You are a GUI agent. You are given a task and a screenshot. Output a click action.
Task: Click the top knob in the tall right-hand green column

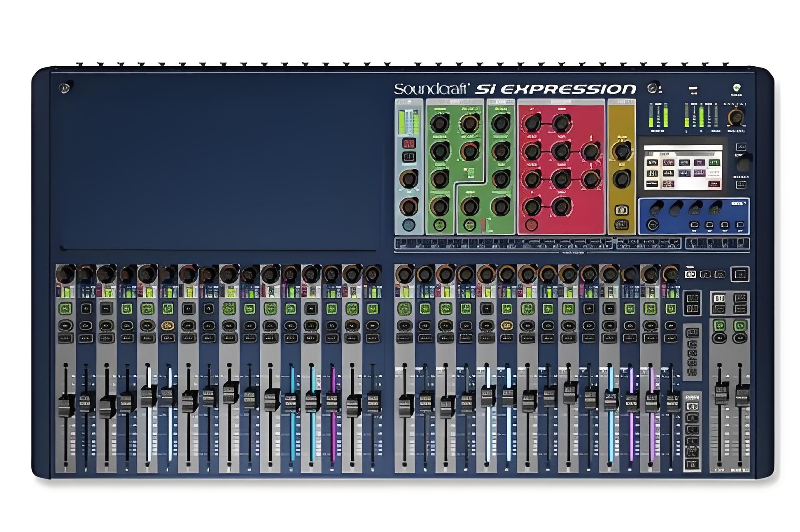[x=501, y=123]
